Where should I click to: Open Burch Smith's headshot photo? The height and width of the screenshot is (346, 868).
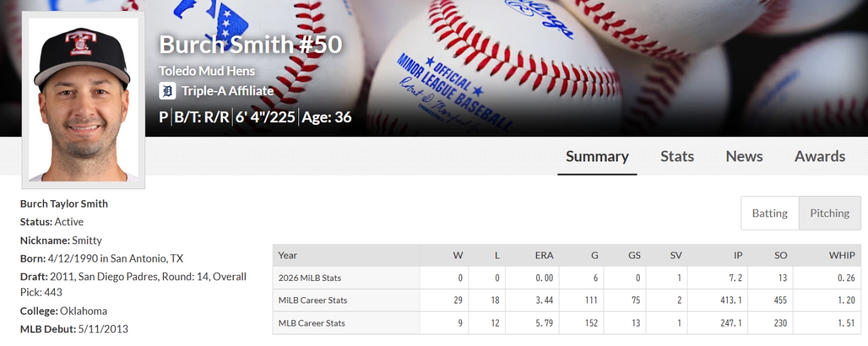point(83,100)
